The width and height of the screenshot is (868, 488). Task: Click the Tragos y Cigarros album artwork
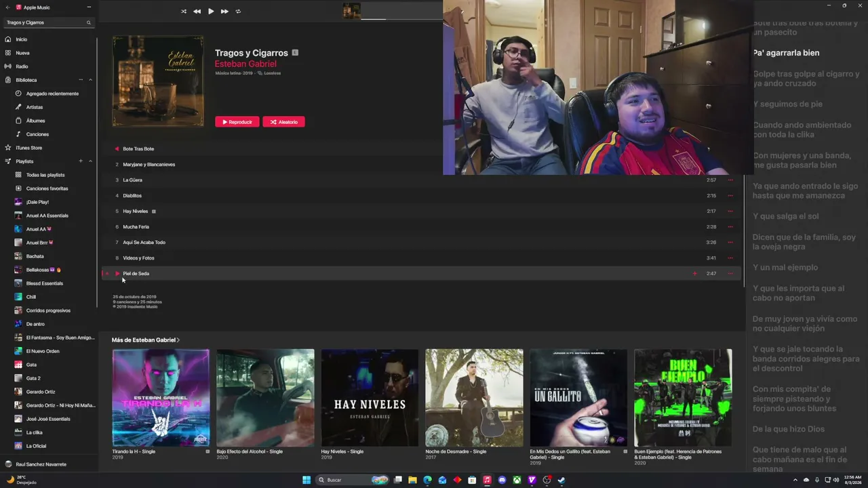[158, 81]
